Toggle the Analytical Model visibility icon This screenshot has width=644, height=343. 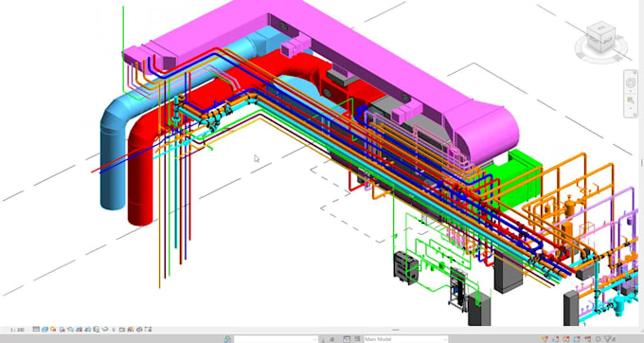point(131,330)
